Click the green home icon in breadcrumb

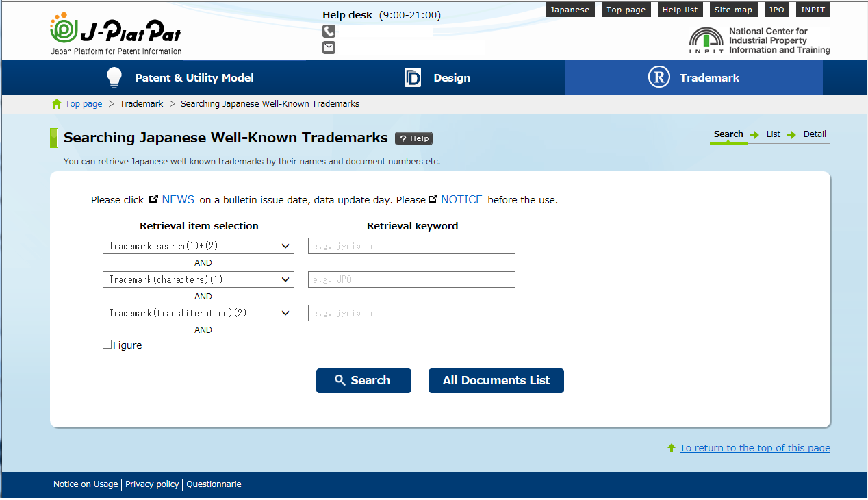pos(57,104)
